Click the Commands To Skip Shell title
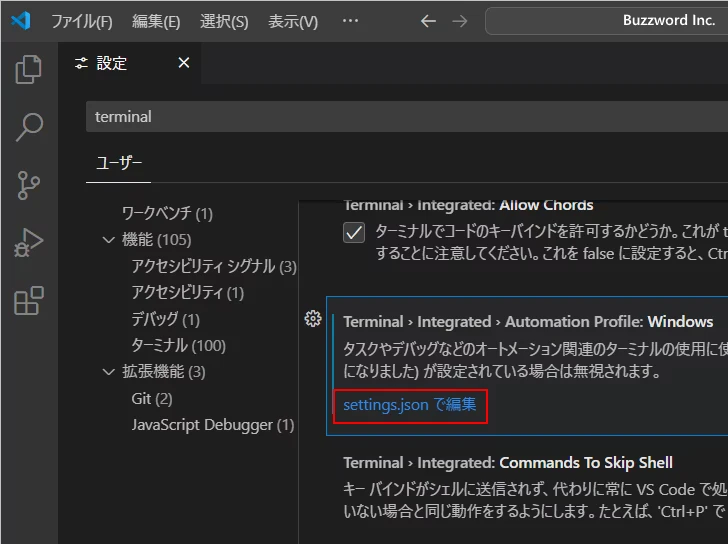 pos(508,463)
